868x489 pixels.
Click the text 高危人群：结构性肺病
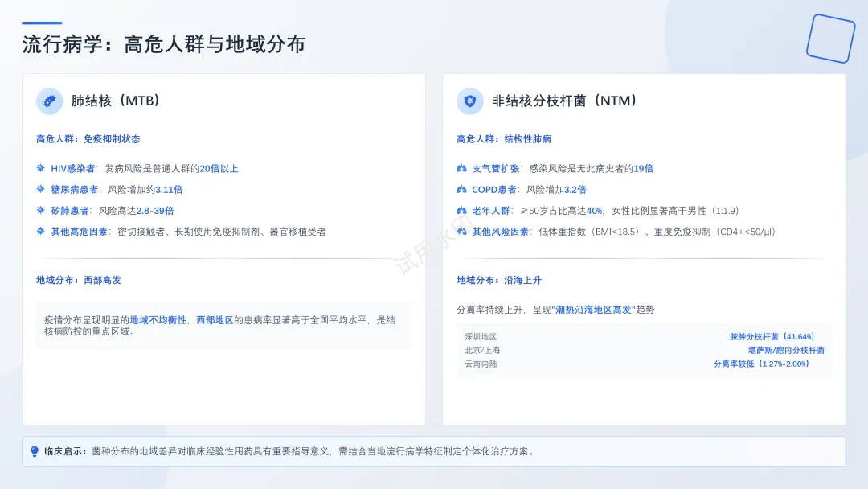[x=504, y=139]
